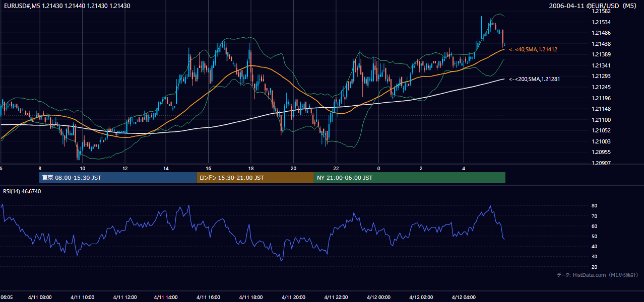Screen dimensions: 644x302
Task: Click the 4/11 14:00 time label
Action: click(166, 297)
